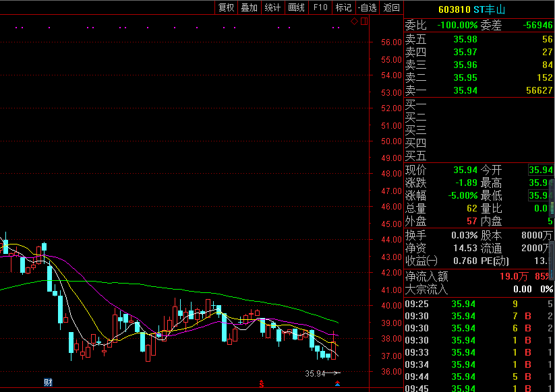Image resolution: width=555 pixels, height=392 pixels.
Task: Open F10 company information
Action: click(320, 7)
